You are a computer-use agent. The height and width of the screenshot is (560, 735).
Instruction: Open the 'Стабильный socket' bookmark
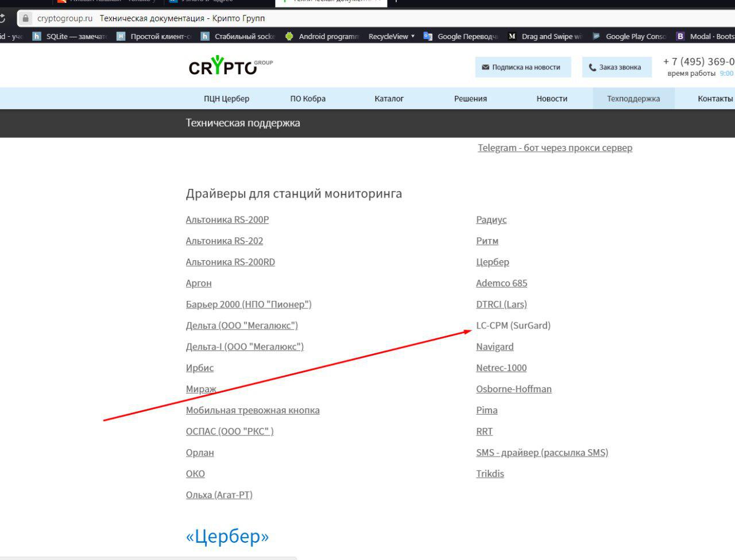click(x=238, y=36)
